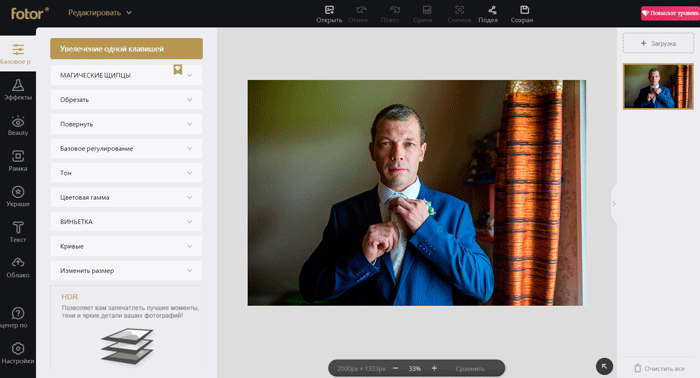Image resolution: width=700 pixels, height=378 pixels.
Task: Expand the Обрезать crop section
Action: coord(126,100)
